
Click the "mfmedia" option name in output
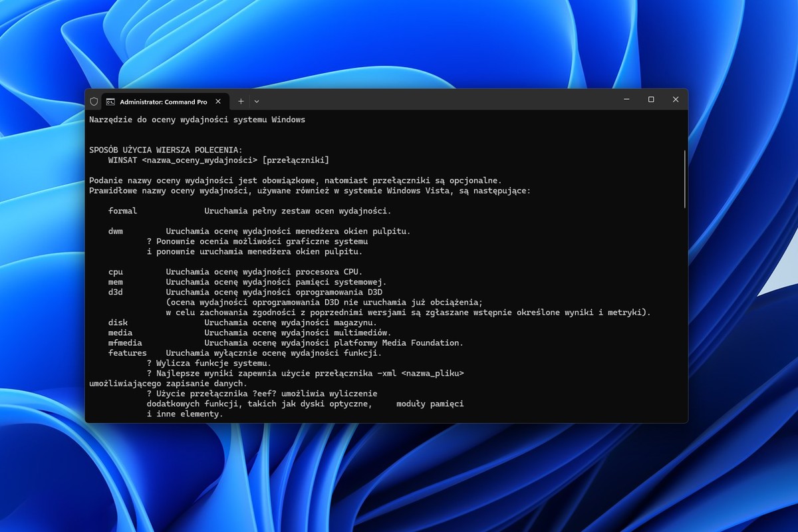[x=125, y=343]
